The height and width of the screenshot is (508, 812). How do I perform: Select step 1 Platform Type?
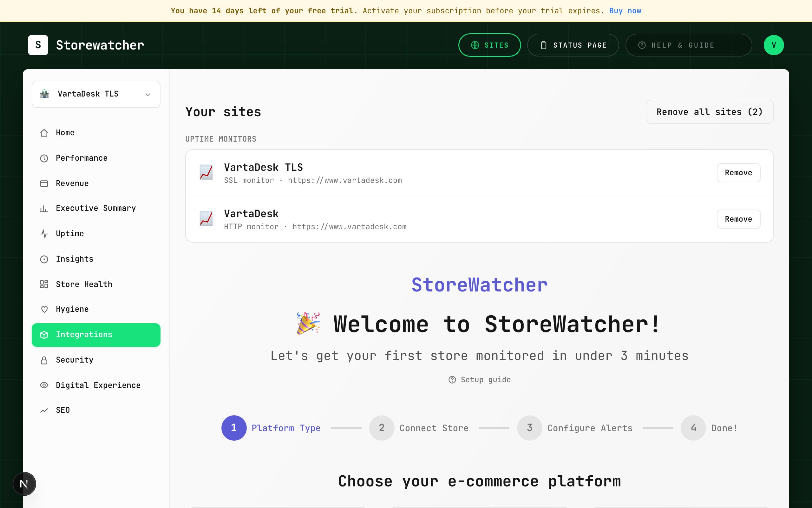click(x=271, y=428)
